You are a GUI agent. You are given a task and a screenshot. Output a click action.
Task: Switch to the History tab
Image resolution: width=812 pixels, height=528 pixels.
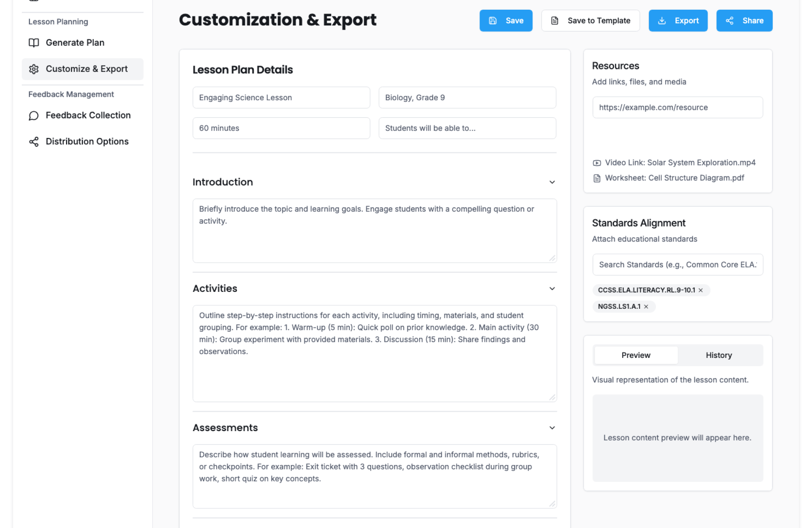click(x=719, y=355)
